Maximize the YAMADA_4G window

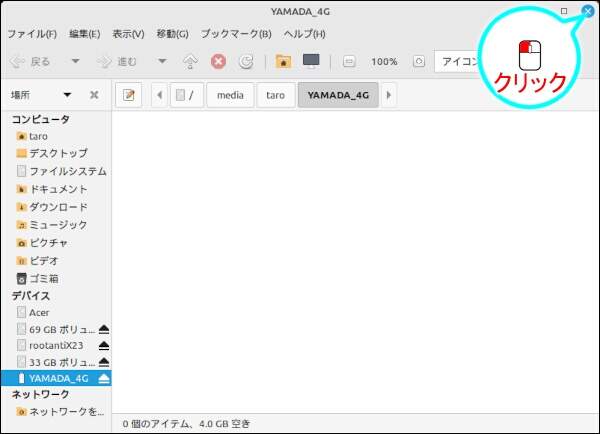564,11
